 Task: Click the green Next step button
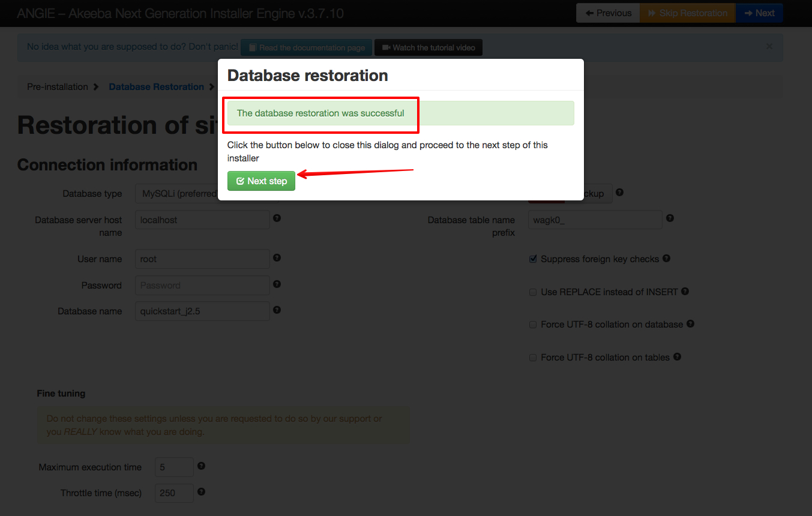261,181
